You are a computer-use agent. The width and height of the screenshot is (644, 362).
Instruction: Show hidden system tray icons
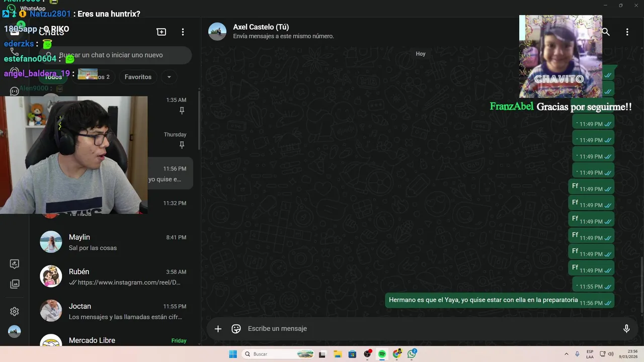point(567,354)
